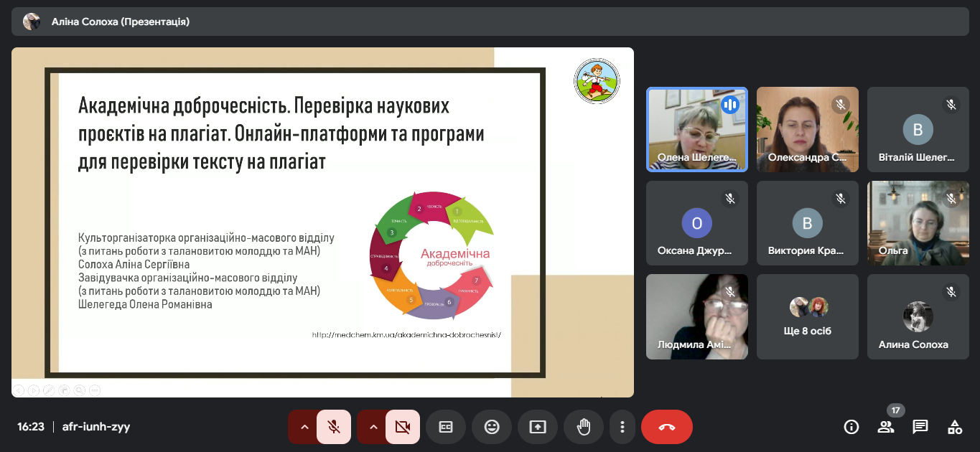The width and height of the screenshot is (980, 452).
Task: Send a reaction with emoji icon
Action: tap(492, 427)
